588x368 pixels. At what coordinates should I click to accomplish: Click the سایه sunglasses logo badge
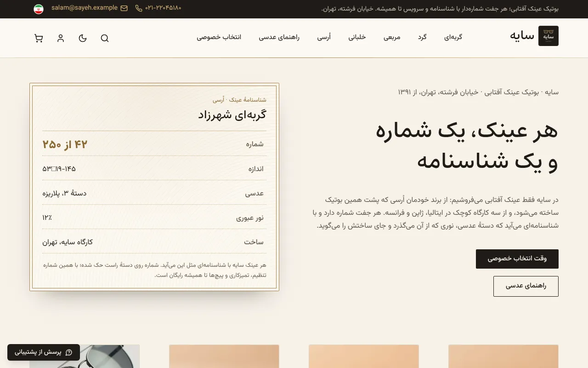pos(548,36)
